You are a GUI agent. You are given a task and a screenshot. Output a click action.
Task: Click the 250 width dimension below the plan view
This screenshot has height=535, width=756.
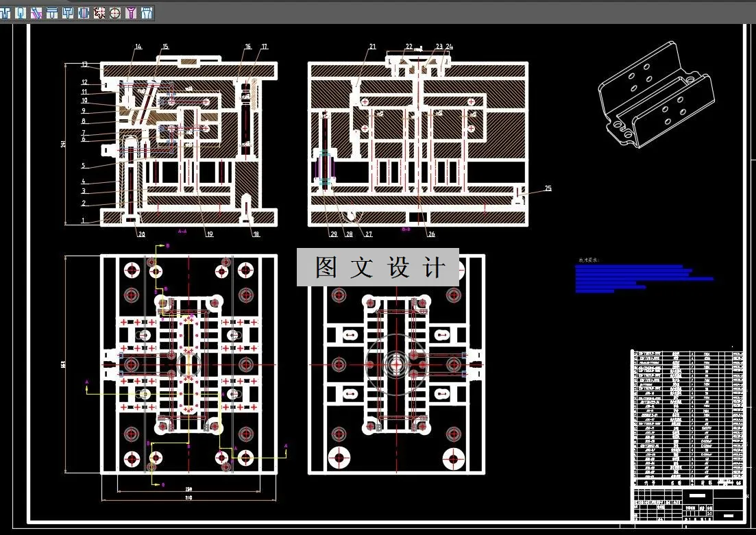[x=188, y=488]
